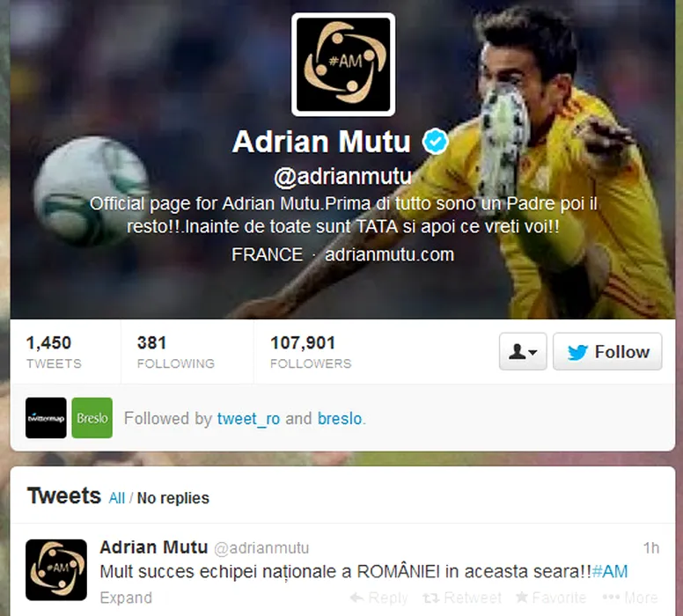View the 381 following list

[x=175, y=352]
